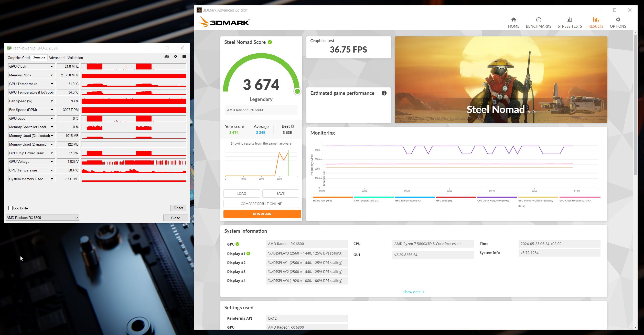The height and width of the screenshot is (335, 644).
Task: Open 3DMark Home icon
Action: 513,20
